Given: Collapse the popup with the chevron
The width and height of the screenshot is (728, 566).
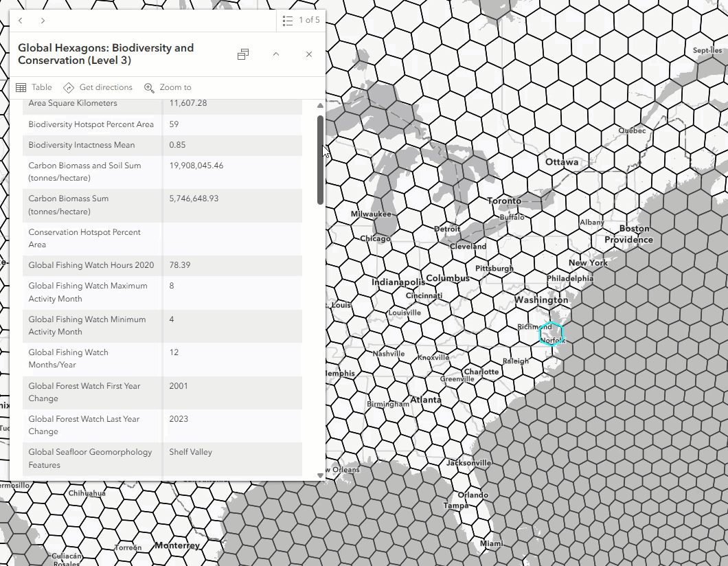Looking at the screenshot, I should pos(275,54).
